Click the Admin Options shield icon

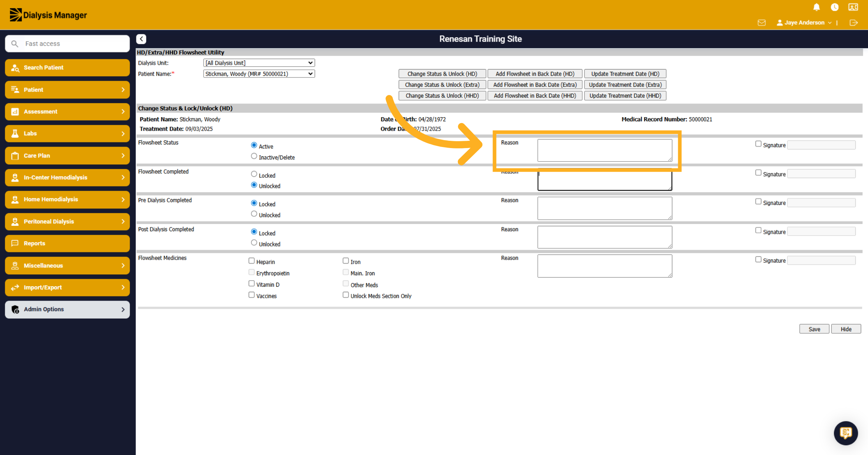coord(15,309)
